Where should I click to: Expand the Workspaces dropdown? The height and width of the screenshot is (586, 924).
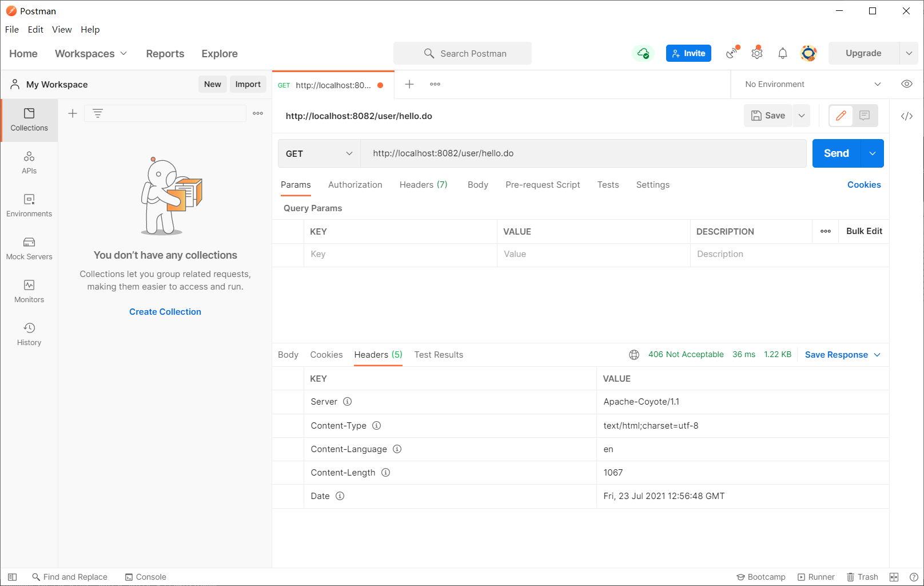(x=91, y=54)
